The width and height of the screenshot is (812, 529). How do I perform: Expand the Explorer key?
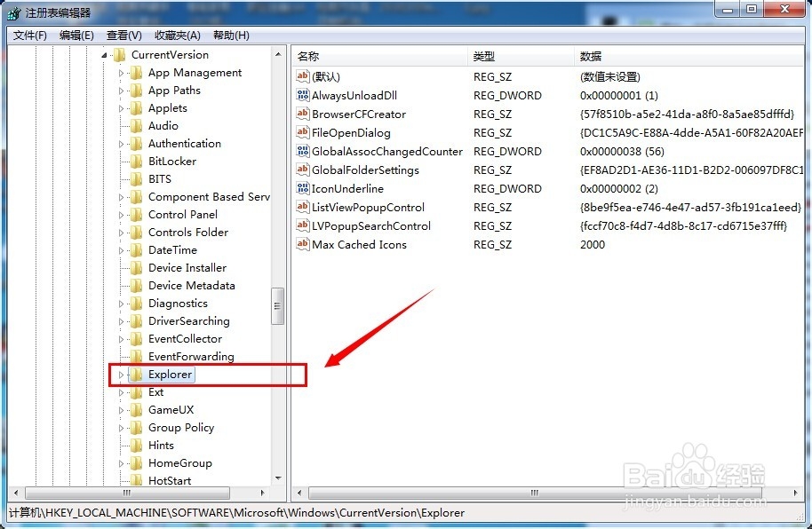coord(121,375)
